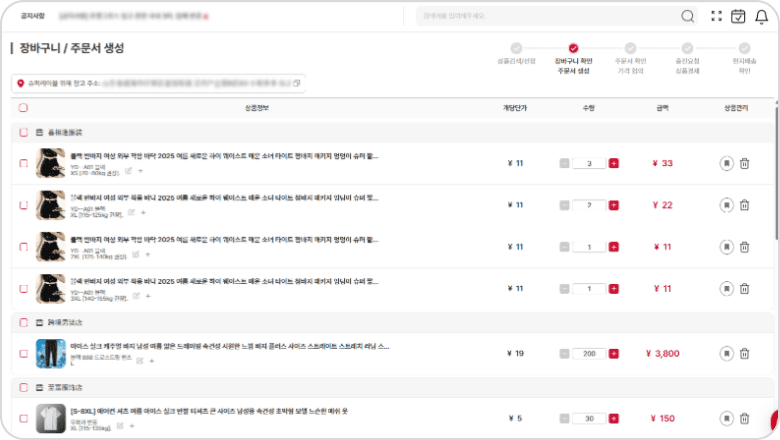Toggle fullscreen mode icon
780x440 pixels.
tap(716, 16)
